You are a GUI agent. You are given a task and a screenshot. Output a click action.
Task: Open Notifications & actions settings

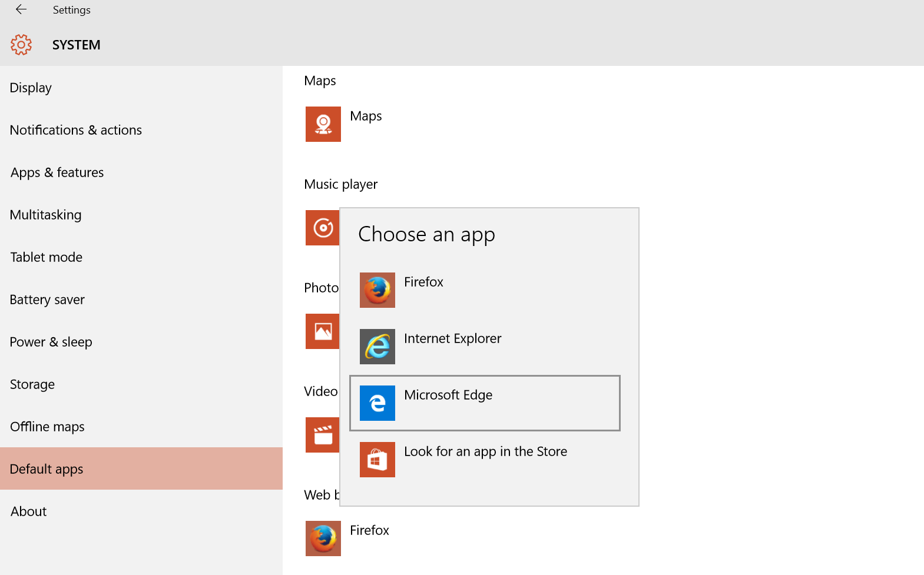coord(141,130)
